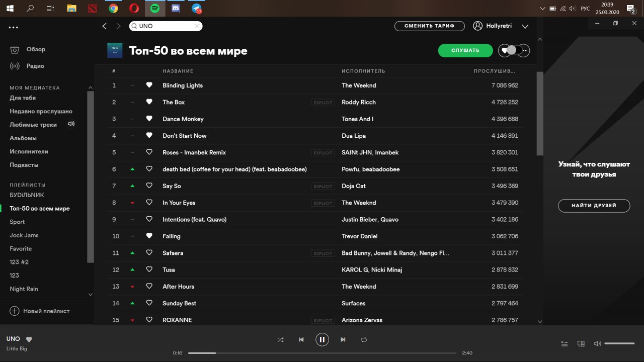
Task: Like Tusa with its heart
Action: [149, 269]
